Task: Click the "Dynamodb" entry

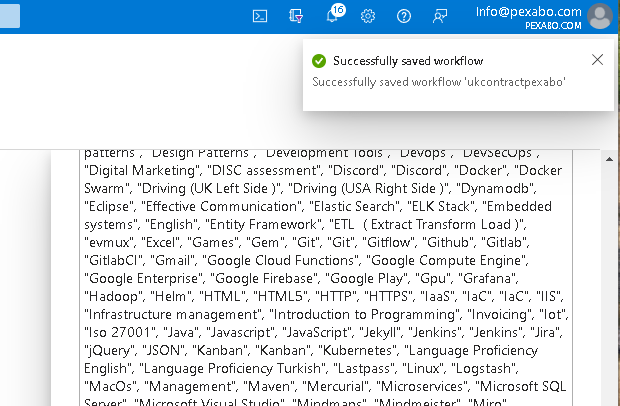Action: [494, 188]
